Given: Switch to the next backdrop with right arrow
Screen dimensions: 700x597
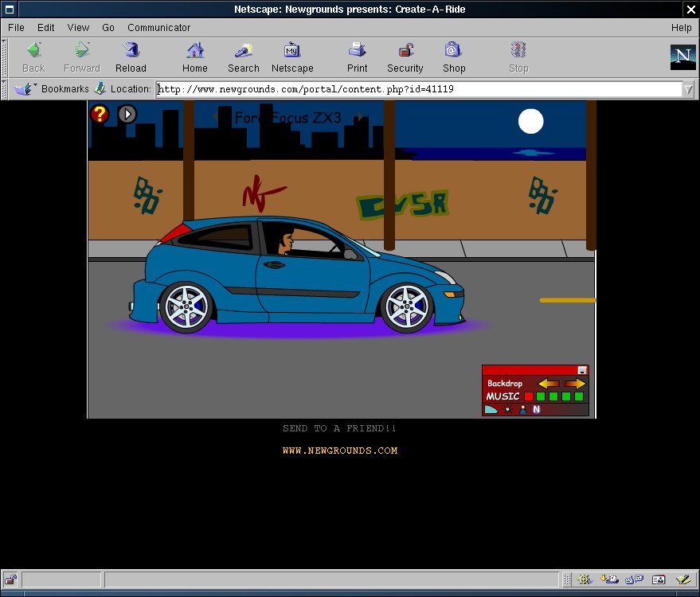Looking at the screenshot, I should pos(575,384).
